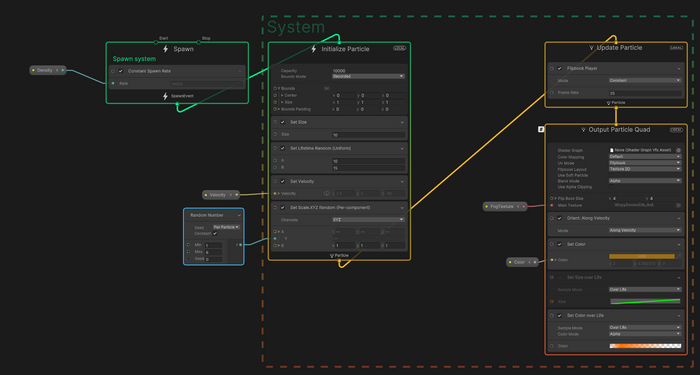Toggle the Set Size block checkbox
The height and width of the screenshot is (375, 700).
coord(283,122)
